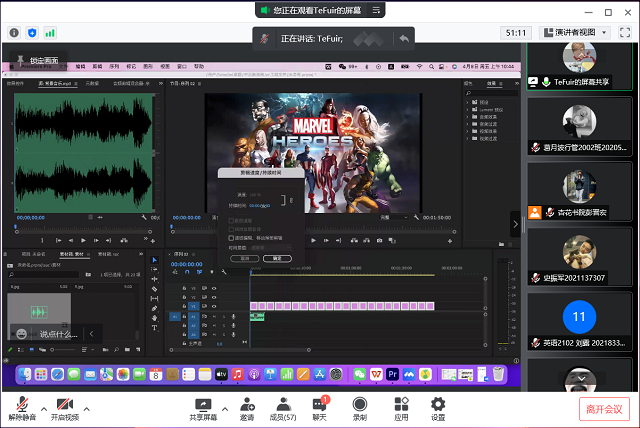Open 聊天 chat panel
Image resolution: width=640 pixels, height=428 pixels.
tap(320, 408)
